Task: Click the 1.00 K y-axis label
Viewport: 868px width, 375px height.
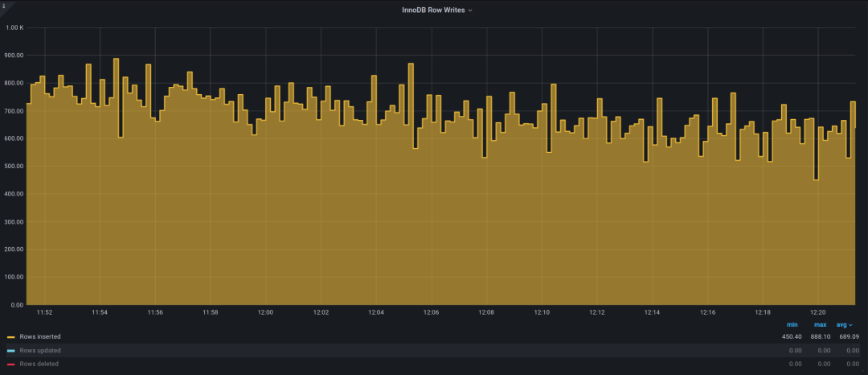Action: coord(14,27)
